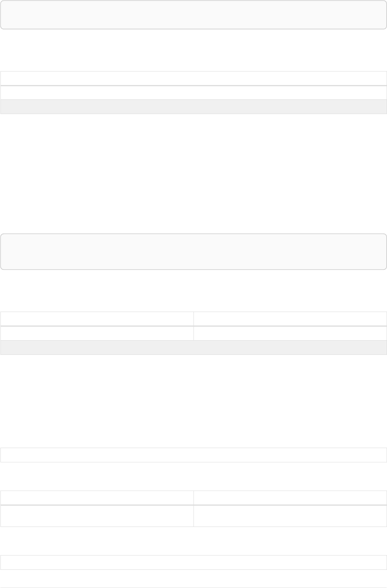The image size is (387, 588).
Task: Select first row of the upper single-column table
Action: tap(193, 78)
